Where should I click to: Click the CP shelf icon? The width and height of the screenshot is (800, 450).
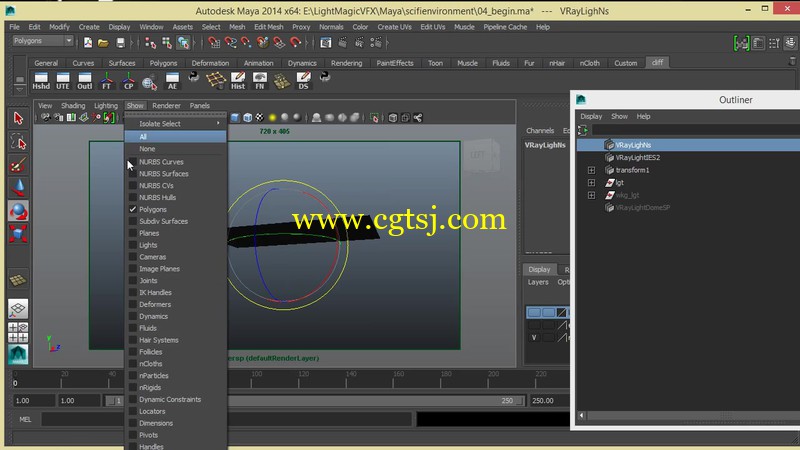[129, 81]
